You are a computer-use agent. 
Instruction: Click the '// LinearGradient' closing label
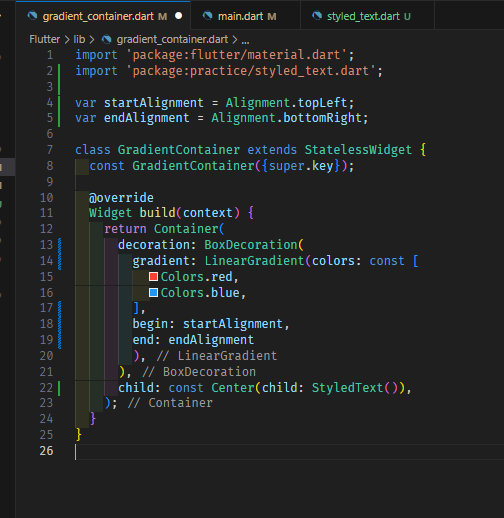coord(217,356)
